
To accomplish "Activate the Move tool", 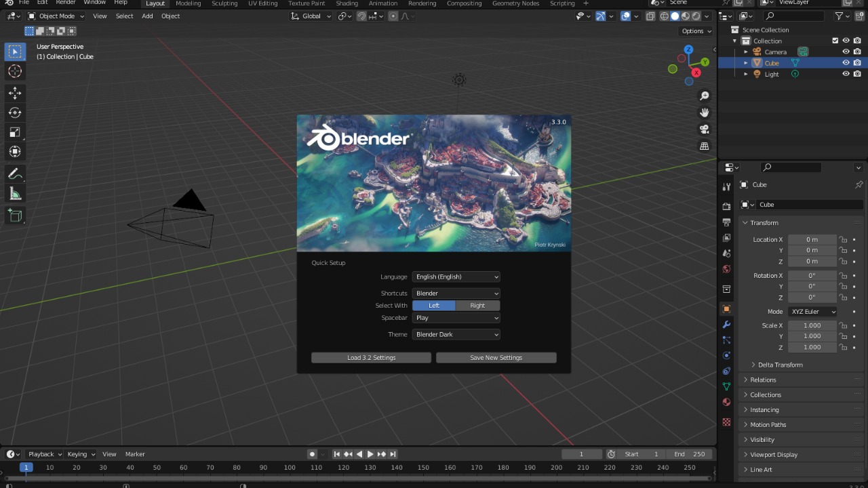I will (x=15, y=93).
